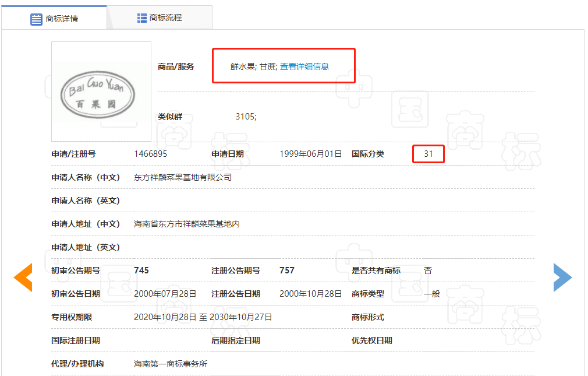Click the application date 1999年06月01日
This screenshot has height=376, width=588.
click(x=310, y=154)
